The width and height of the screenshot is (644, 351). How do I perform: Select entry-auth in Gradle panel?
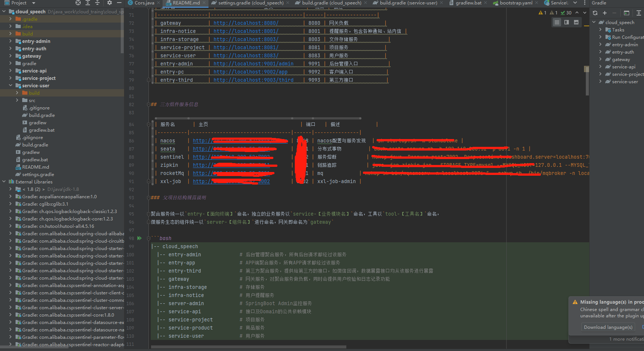click(x=623, y=52)
